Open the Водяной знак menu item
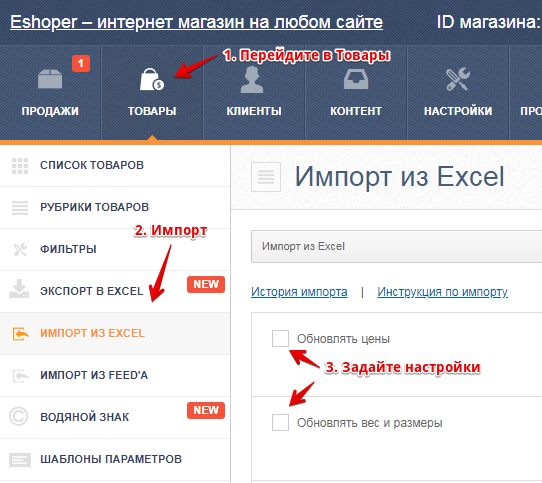Viewport: 542px width, 483px height. tap(115, 417)
